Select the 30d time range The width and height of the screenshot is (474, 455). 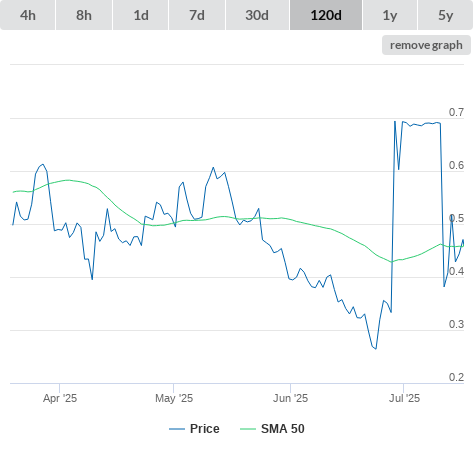click(257, 15)
